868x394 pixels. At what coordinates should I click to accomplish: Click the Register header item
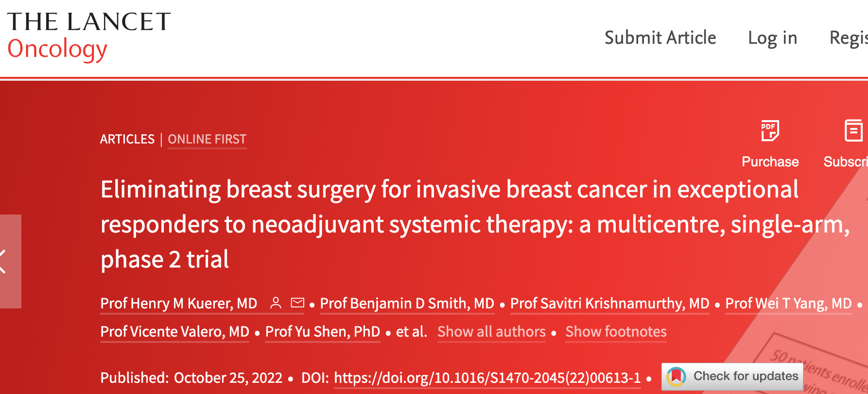pyautogui.click(x=849, y=38)
